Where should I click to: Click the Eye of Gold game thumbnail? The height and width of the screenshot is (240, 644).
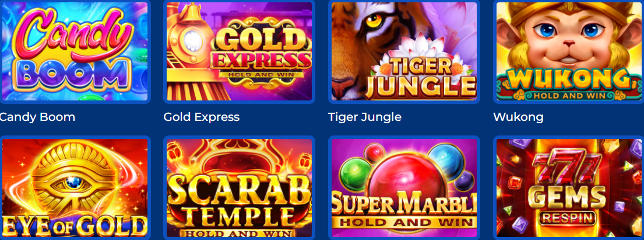(75, 187)
